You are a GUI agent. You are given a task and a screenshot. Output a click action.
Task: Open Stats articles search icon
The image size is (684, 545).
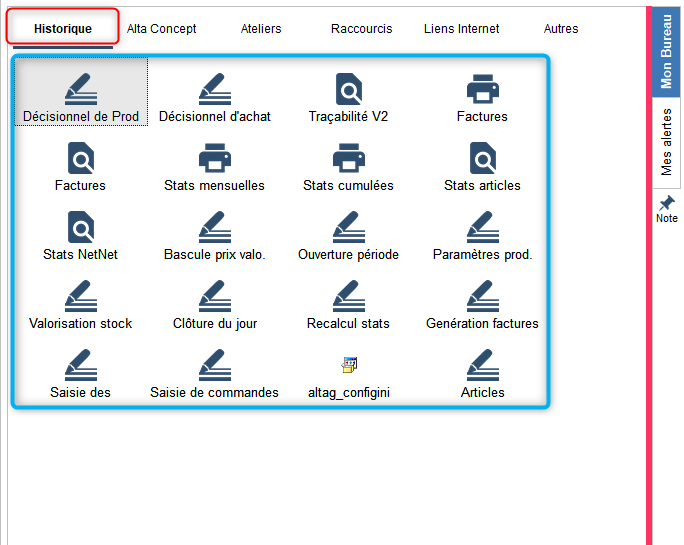coord(482,159)
